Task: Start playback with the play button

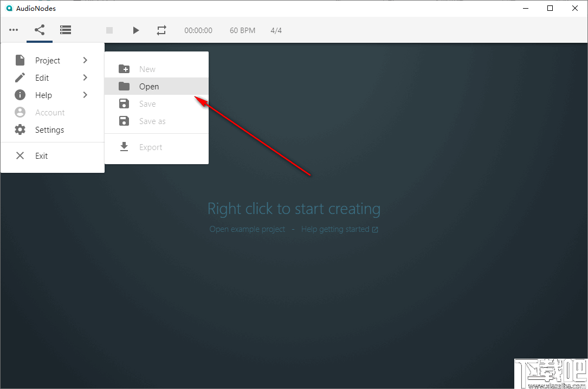Action: coord(135,30)
